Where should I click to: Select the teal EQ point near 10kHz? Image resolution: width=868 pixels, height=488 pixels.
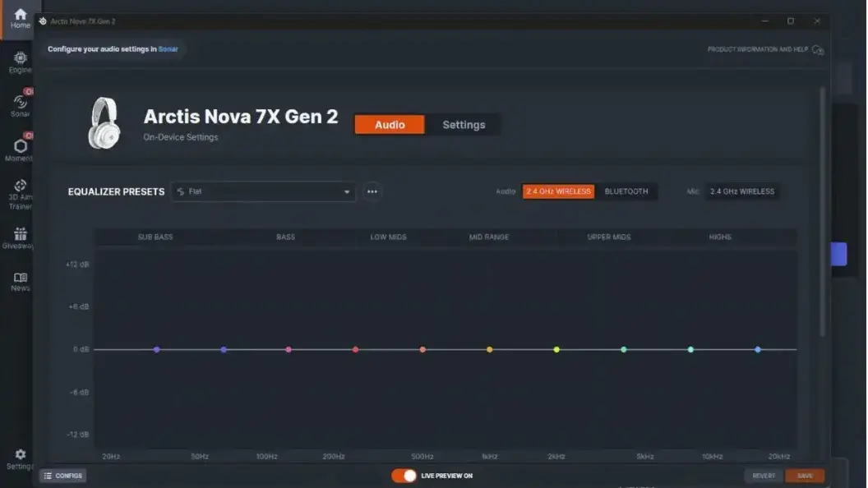[690, 350]
